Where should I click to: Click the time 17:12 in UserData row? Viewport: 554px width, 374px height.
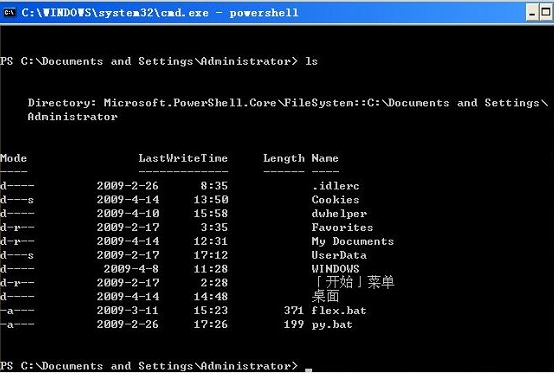pyautogui.click(x=211, y=255)
